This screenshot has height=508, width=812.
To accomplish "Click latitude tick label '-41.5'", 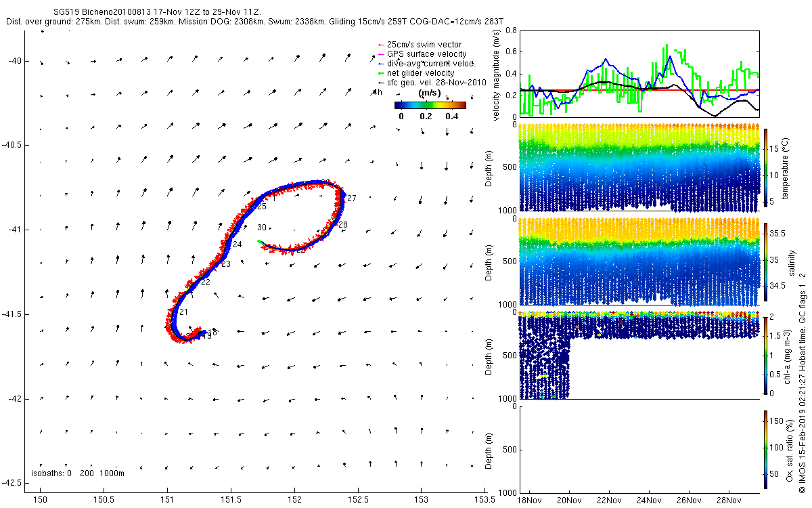I will (x=13, y=314).
